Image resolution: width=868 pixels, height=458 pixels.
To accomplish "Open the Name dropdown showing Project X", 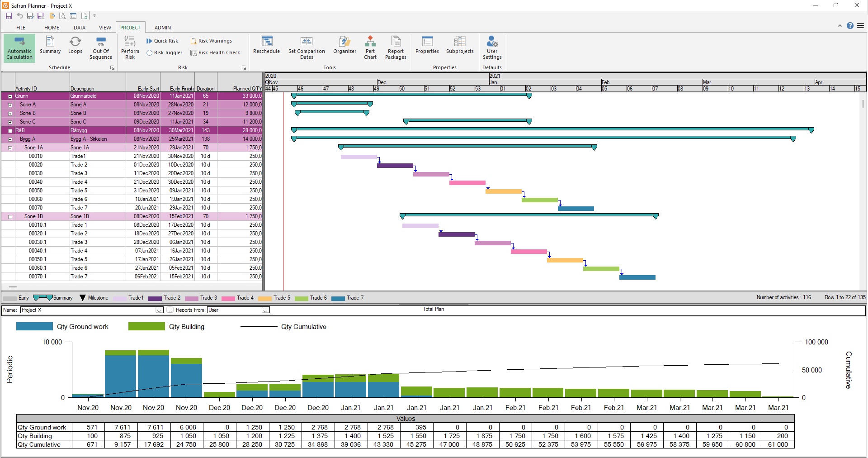I will [159, 310].
